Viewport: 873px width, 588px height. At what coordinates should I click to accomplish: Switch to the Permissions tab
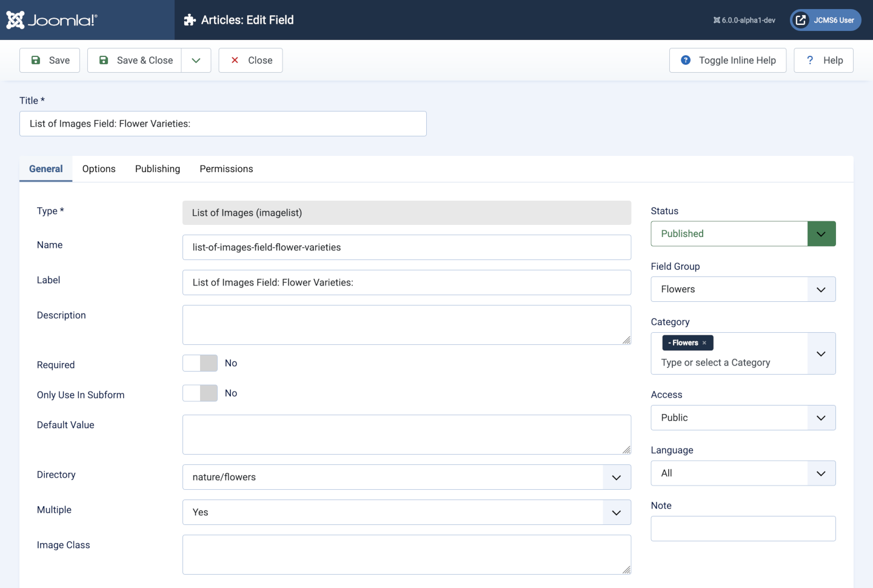pyautogui.click(x=226, y=169)
